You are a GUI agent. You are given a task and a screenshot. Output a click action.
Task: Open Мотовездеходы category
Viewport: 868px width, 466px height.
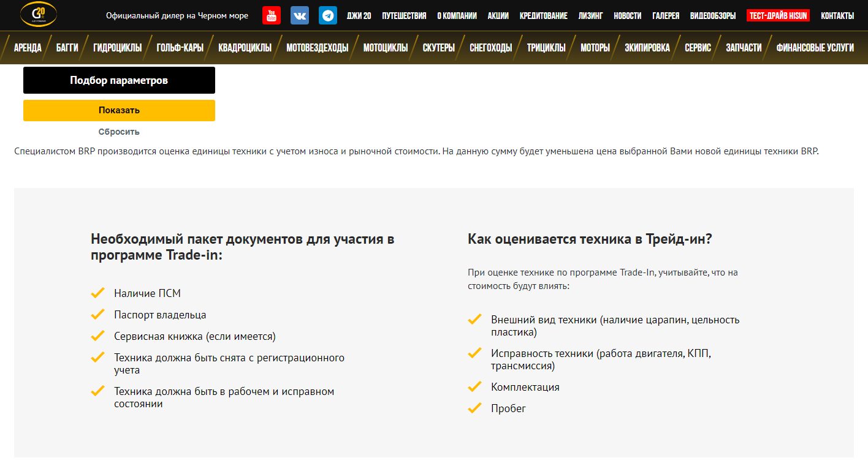click(318, 48)
